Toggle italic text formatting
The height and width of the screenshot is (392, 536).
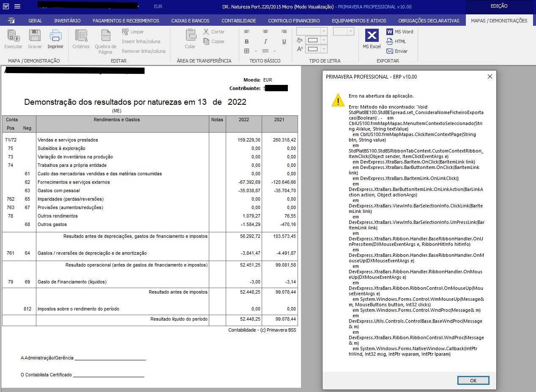click(265, 41)
